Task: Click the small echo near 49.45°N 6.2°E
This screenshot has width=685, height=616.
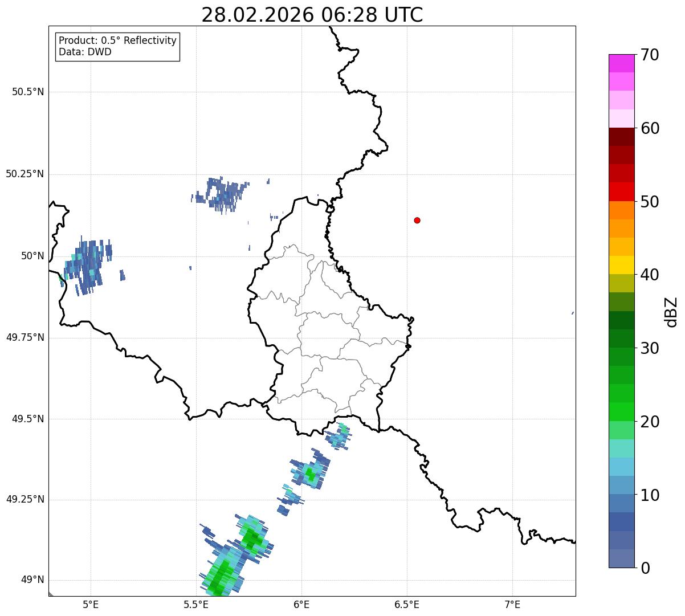Action: [x=339, y=436]
